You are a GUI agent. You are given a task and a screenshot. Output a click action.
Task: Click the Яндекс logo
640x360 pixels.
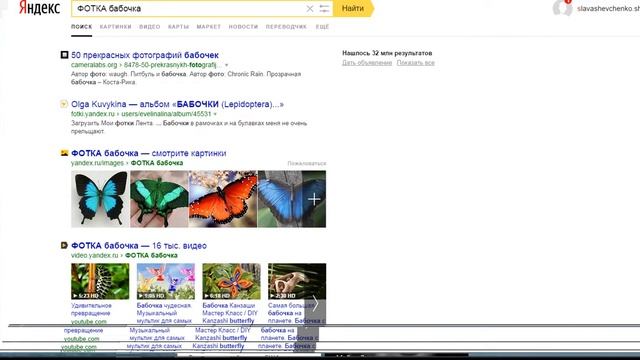(x=40, y=8)
